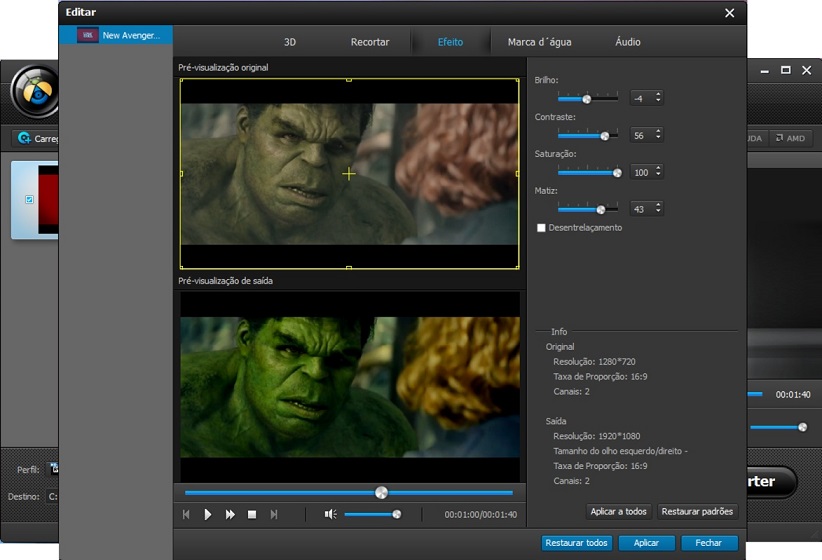The image size is (822, 560).
Task: Increase Brilho value with up arrow
Action: point(658,94)
